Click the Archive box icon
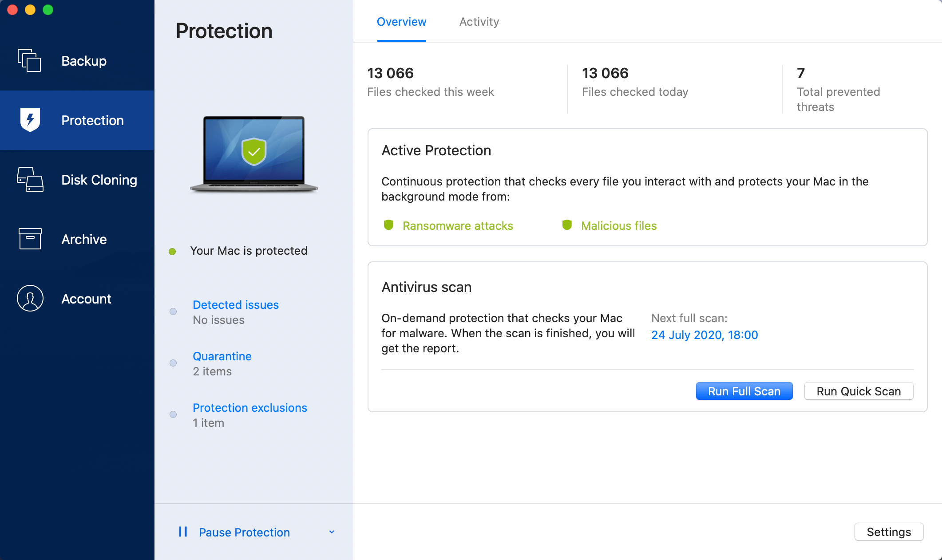This screenshot has height=560, width=942. 30,239
